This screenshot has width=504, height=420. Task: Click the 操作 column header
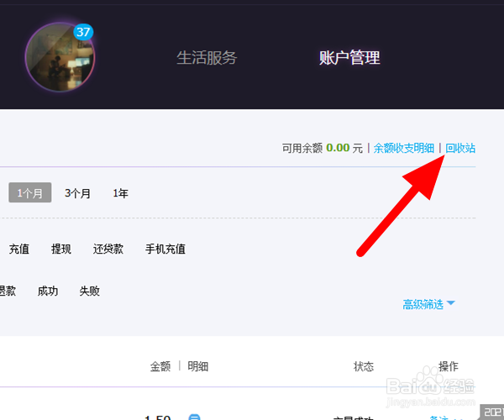point(449,366)
